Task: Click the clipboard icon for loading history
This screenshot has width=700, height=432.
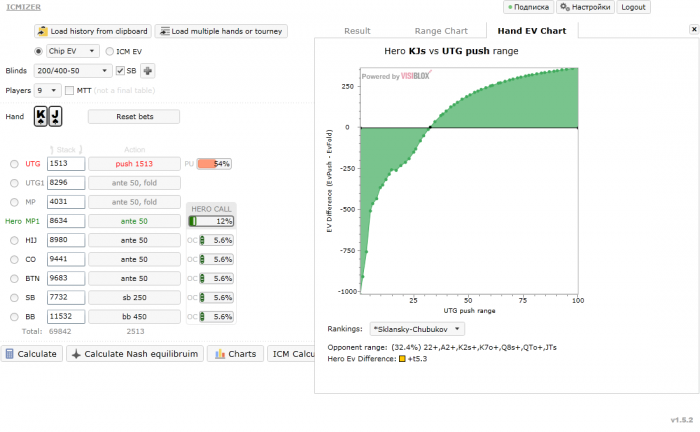Action: pyautogui.click(x=42, y=31)
